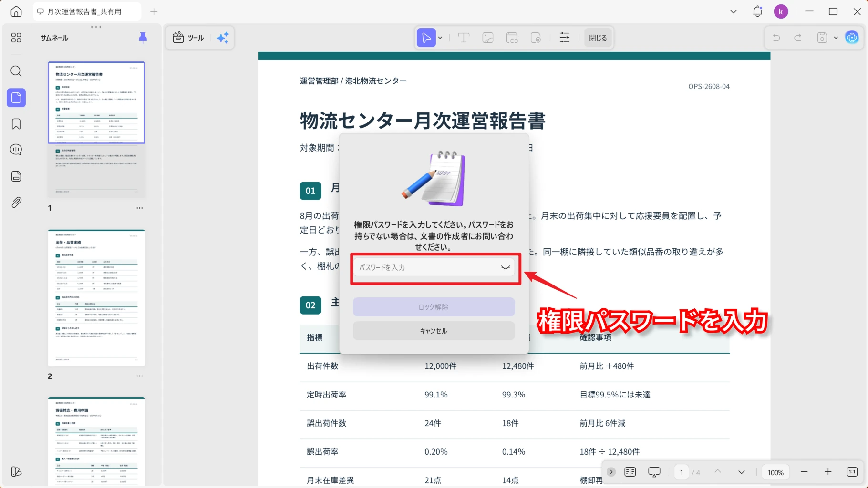Open the four-squares grid icon in sidebar
868x488 pixels.
[16, 38]
